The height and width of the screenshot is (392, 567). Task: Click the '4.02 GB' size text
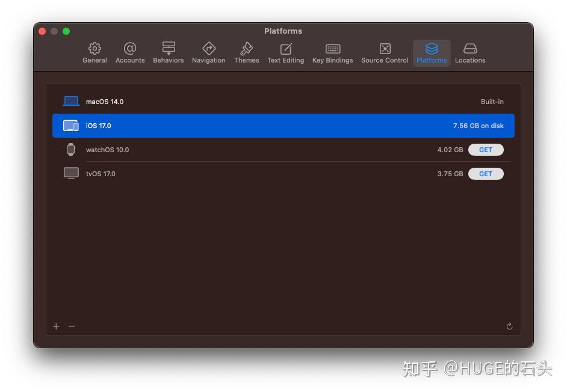(x=450, y=150)
